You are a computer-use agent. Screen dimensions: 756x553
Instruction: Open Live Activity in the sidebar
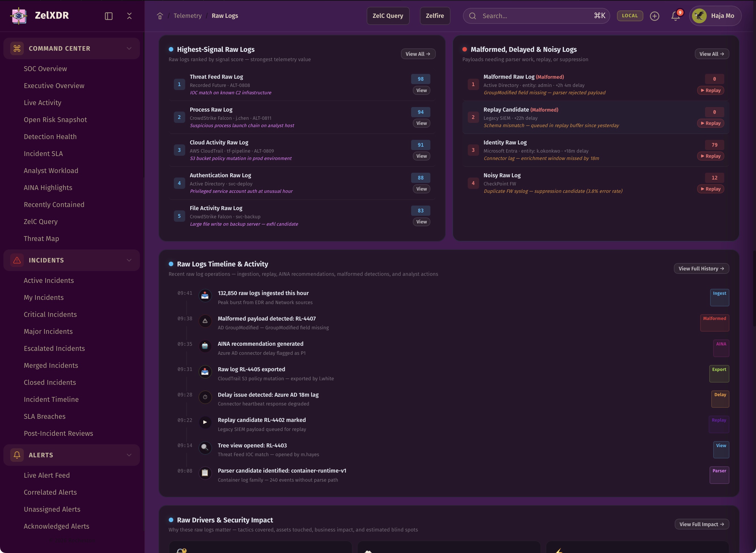(x=42, y=103)
